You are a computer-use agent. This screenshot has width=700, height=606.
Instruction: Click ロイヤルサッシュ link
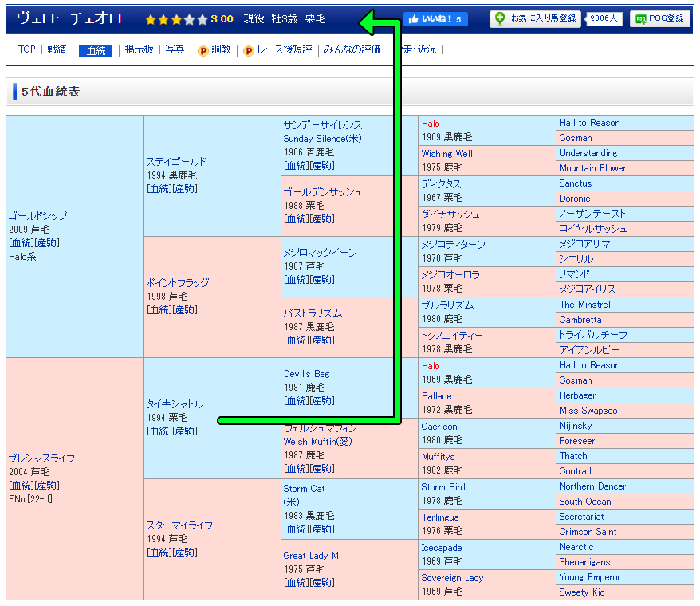click(593, 229)
